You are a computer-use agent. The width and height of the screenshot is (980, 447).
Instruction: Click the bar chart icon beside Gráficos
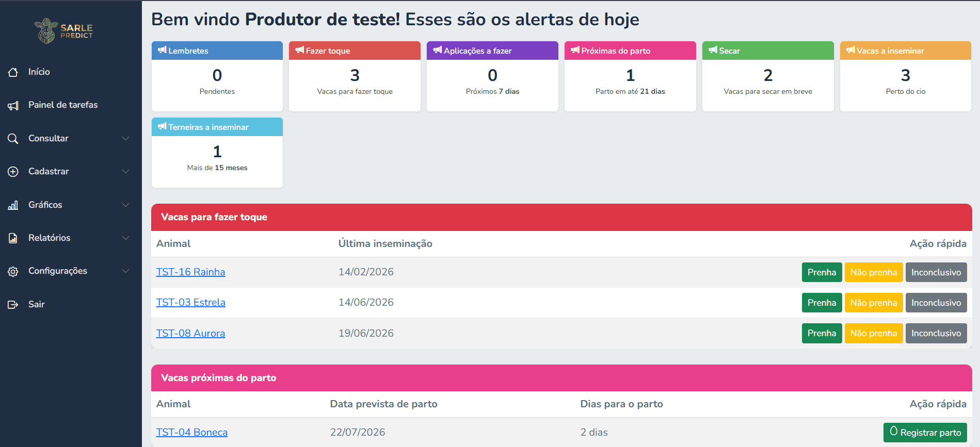tap(13, 205)
